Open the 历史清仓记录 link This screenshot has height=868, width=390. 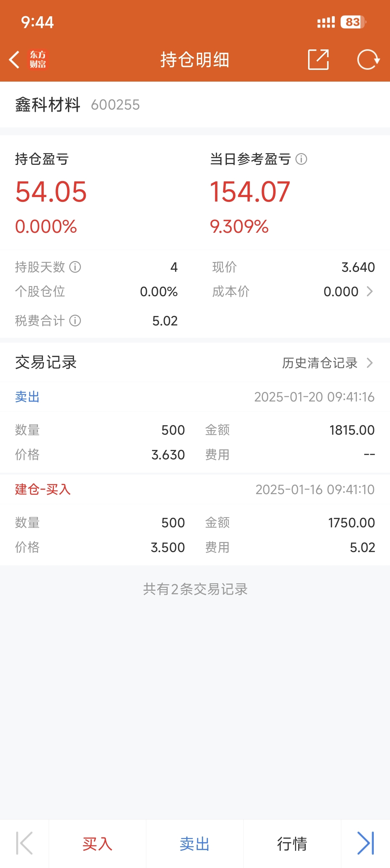319,363
